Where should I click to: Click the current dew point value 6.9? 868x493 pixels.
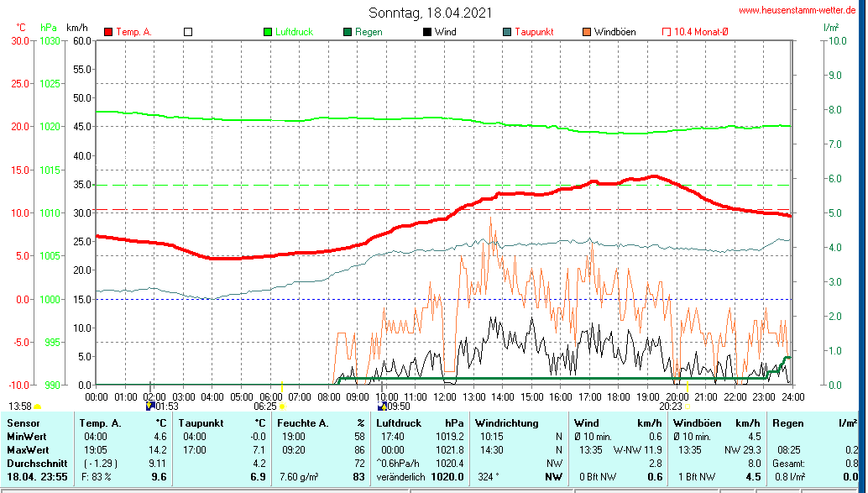pos(259,476)
